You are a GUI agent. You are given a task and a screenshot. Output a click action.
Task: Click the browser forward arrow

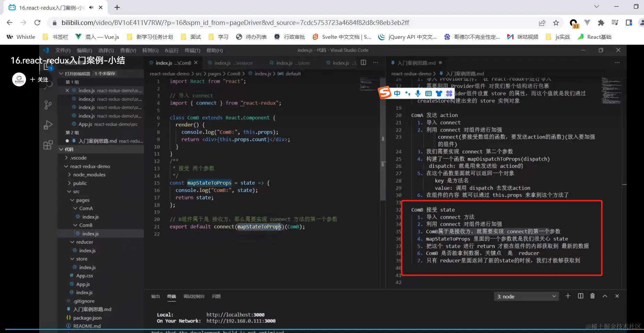tap(23, 23)
